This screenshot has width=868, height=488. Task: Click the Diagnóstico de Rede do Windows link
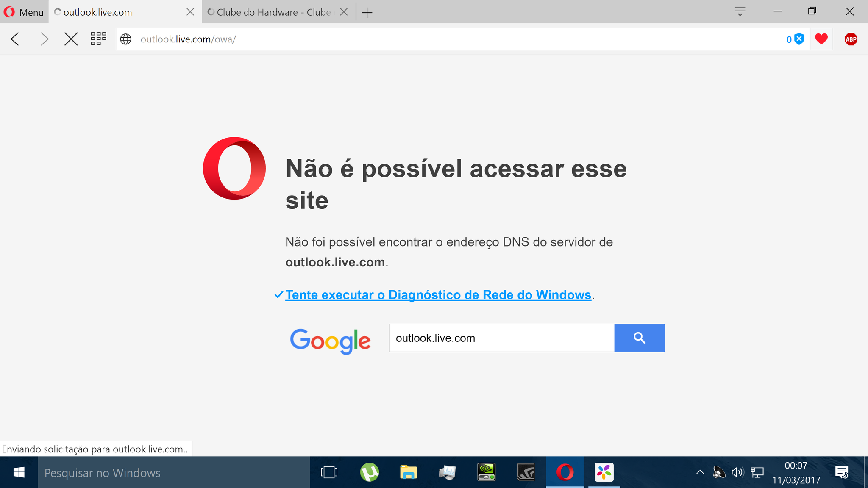[x=438, y=295]
